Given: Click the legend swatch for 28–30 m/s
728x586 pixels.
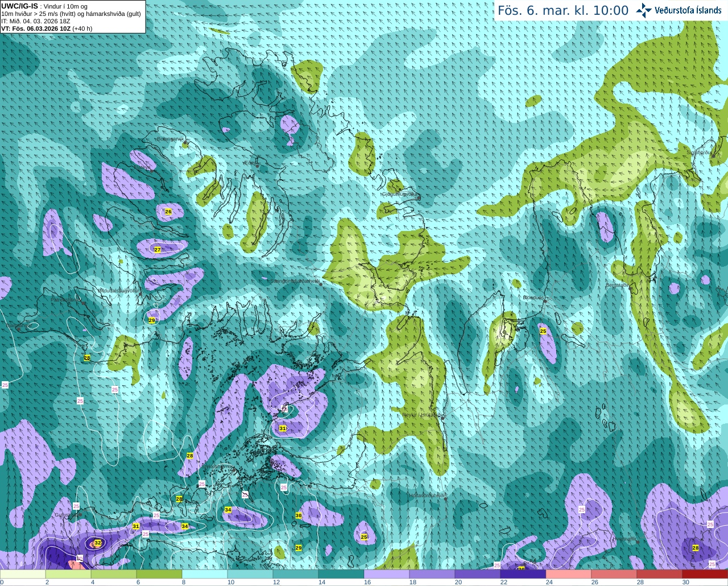Looking at the screenshot, I should point(660,574).
